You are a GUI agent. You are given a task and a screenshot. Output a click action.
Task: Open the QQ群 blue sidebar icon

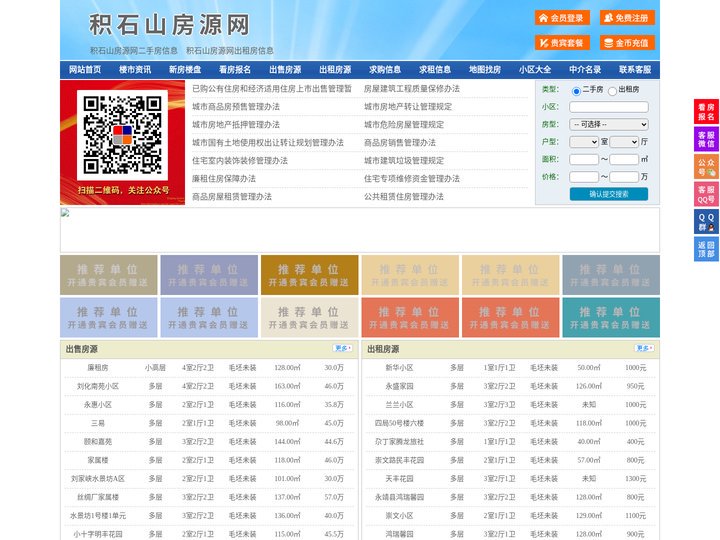(706, 222)
